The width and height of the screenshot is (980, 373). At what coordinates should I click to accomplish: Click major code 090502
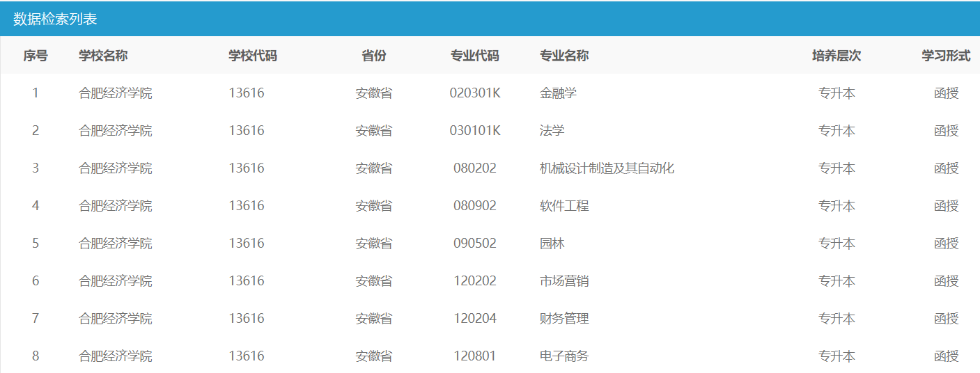pyautogui.click(x=475, y=243)
